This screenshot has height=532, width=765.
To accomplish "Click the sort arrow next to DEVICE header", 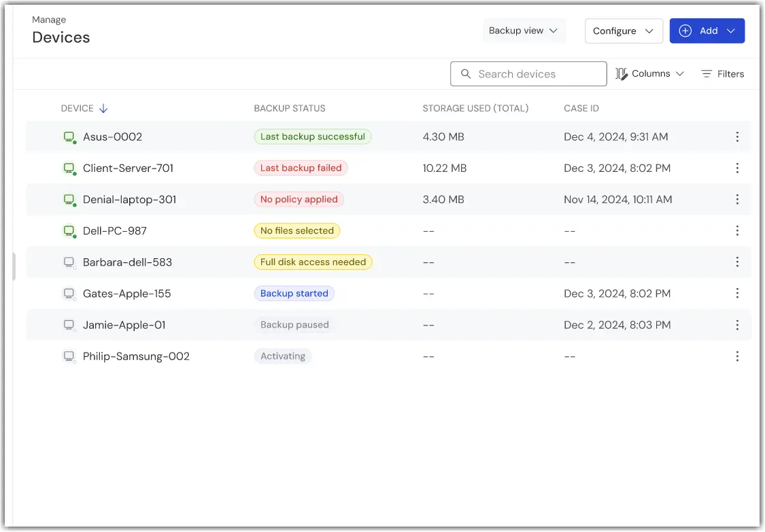I will pos(103,109).
